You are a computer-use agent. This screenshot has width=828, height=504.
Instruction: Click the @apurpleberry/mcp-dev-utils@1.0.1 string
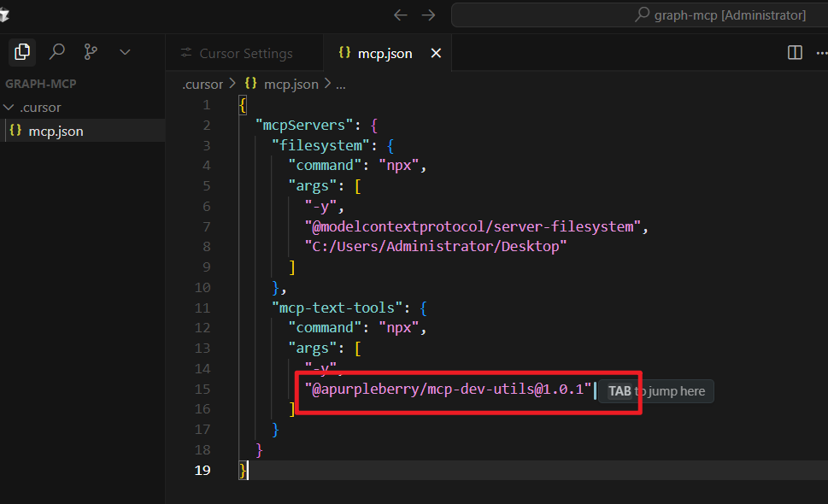pyautogui.click(x=448, y=390)
